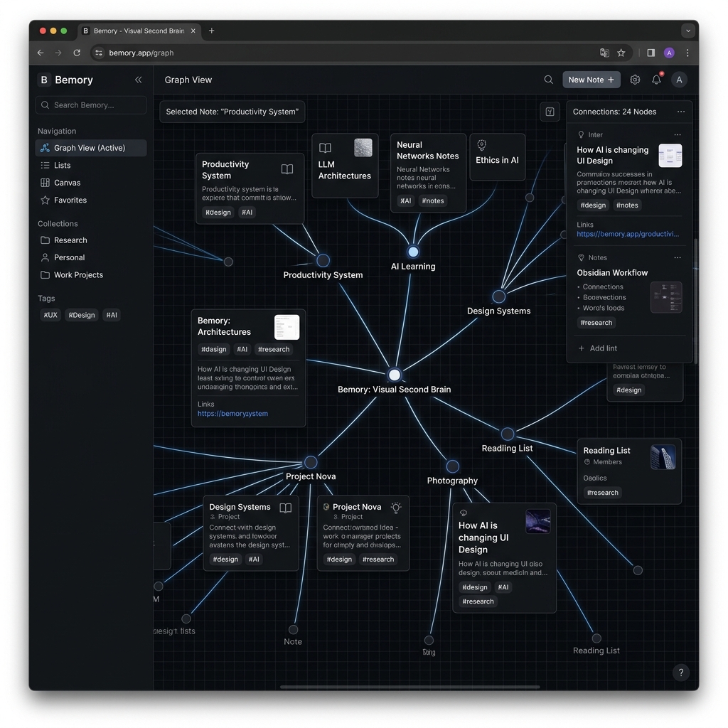Select the AI Learning graph node
The height and width of the screenshot is (728, 728).
pos(413,252)
